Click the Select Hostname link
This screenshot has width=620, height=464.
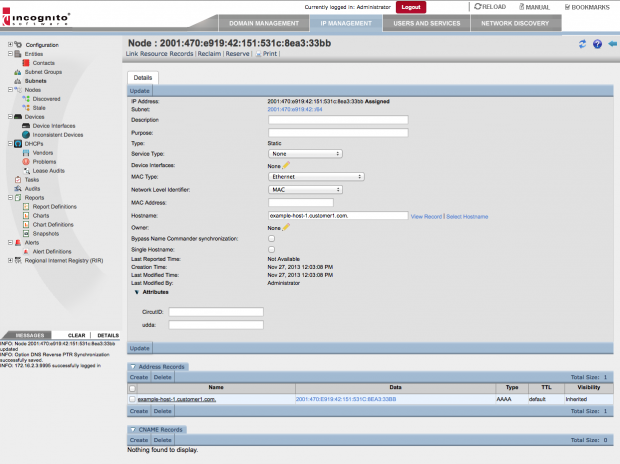(467, 217)
